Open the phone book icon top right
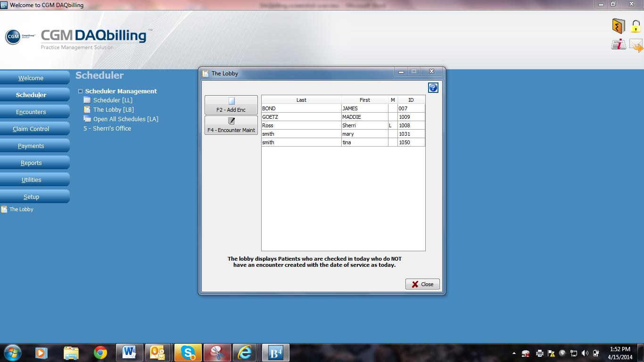 tap(618, 26)
